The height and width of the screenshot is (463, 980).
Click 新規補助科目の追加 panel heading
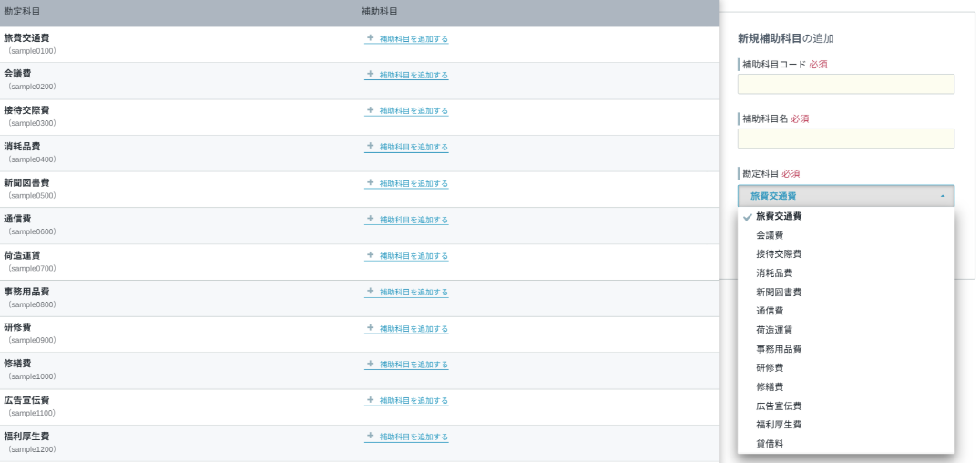click(x=786, y=39)
